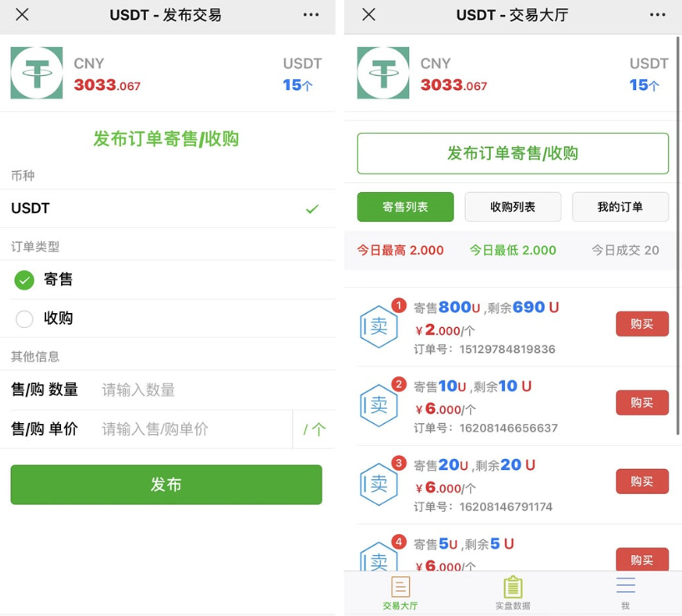Tap price ¥6.000/个 on order 2
This screenshot has height=616, width=682.
pos(446,409)
